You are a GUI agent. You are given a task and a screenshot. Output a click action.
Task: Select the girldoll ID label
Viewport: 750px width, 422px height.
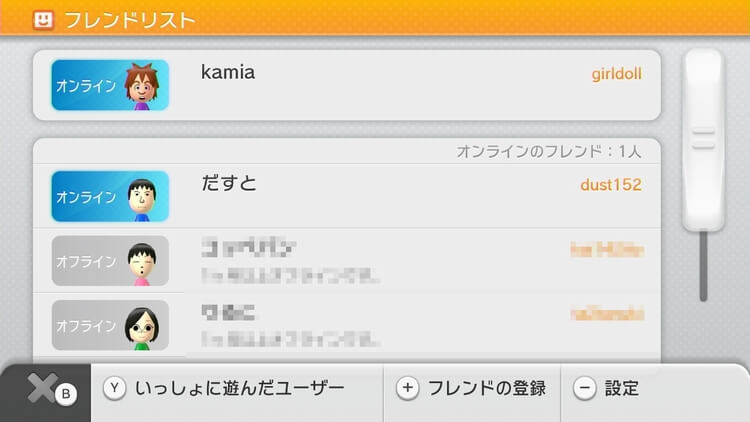click(617, 74)
